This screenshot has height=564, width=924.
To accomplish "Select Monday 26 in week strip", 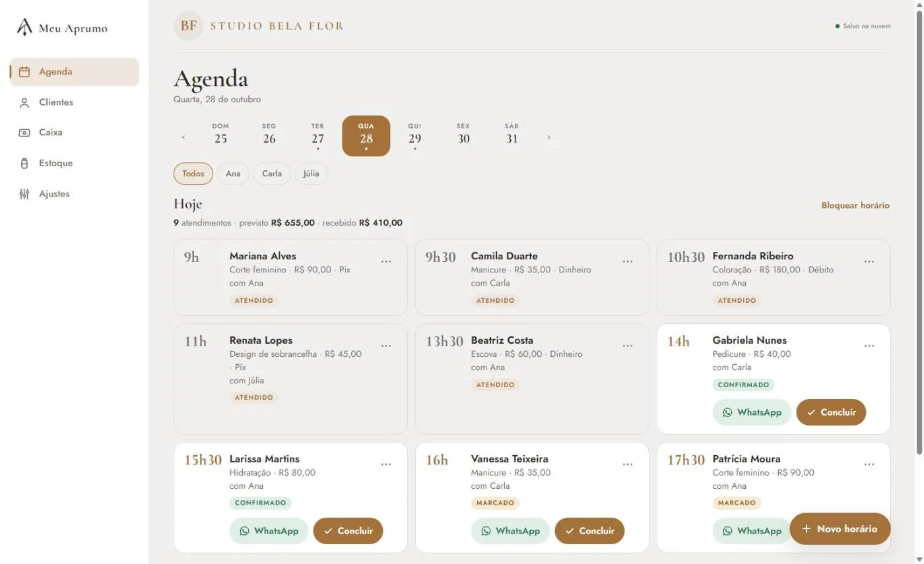I will click(269, 136).
